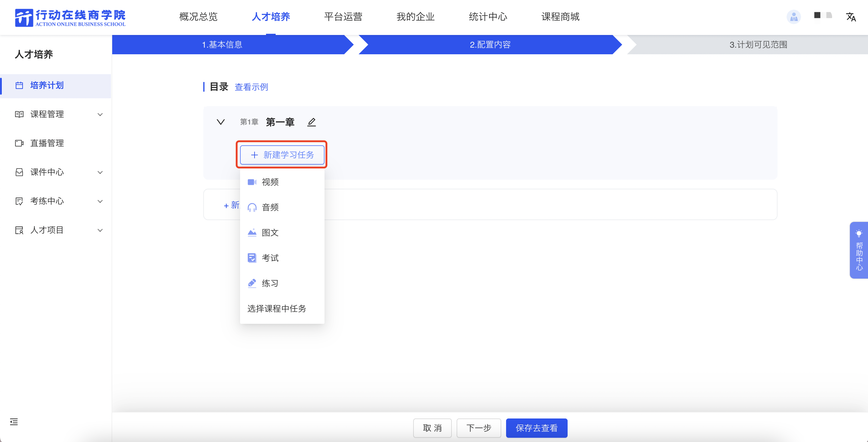Choose 图文 from the task type menu
Screen dimensions: 868x442
(282, 233)
